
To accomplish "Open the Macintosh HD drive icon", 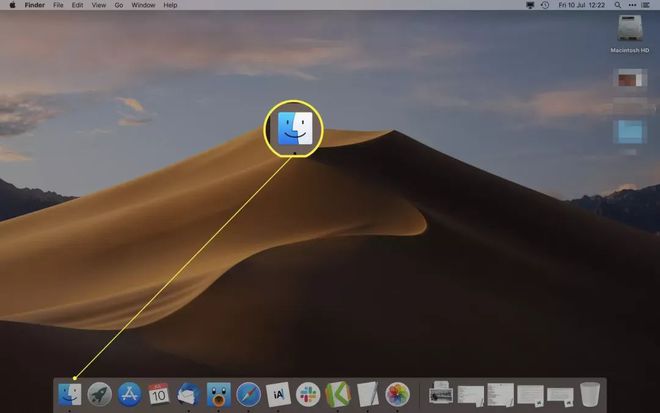I will click(630, 29).
